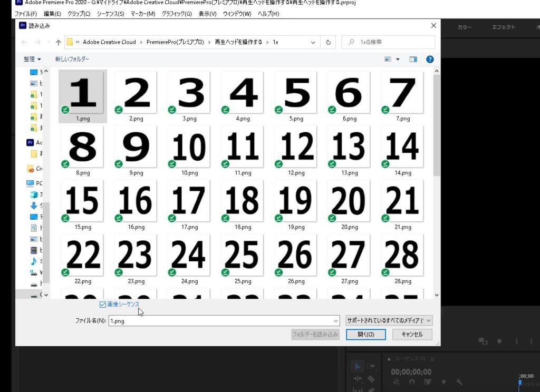Image resolution: width=540 pixels, height=392 pixels.
Task: Click the 開く(O) button
Action: coord(365,335)
